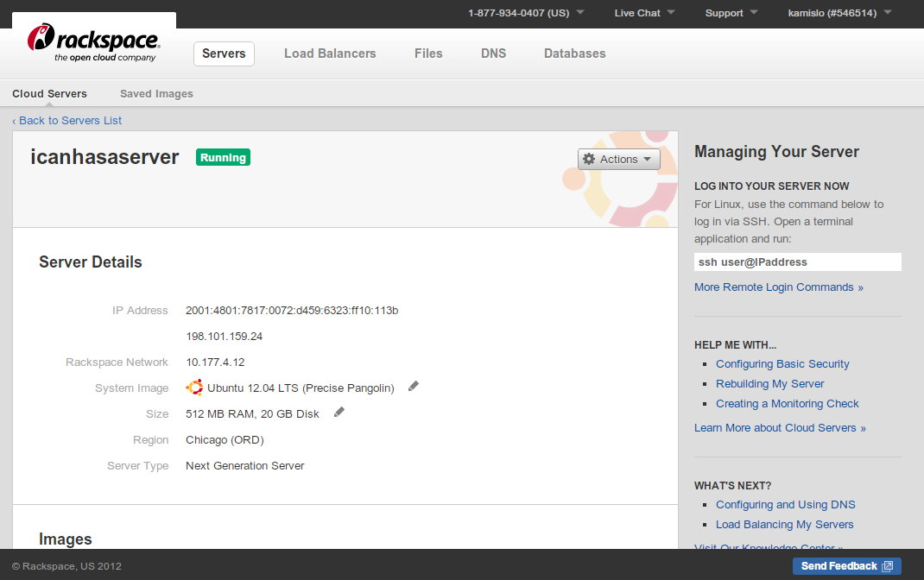Open the Support dropdown menu
Image resolution: width=924 pixels, height=580 pixels.
coord(731,13)
